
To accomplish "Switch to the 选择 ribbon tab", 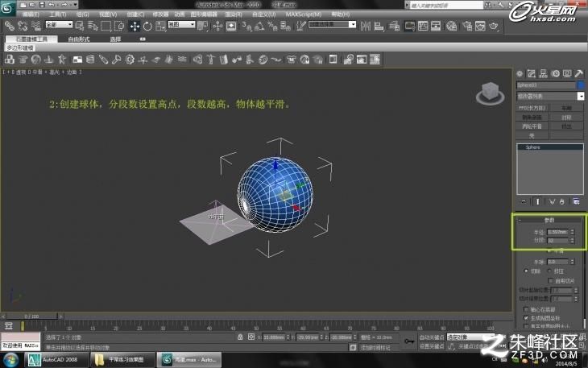I will pyautogui.click(x=115, y=39).
